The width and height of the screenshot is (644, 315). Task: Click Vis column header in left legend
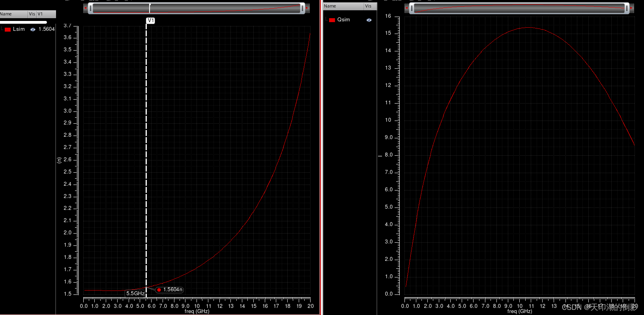coord(32,14)
